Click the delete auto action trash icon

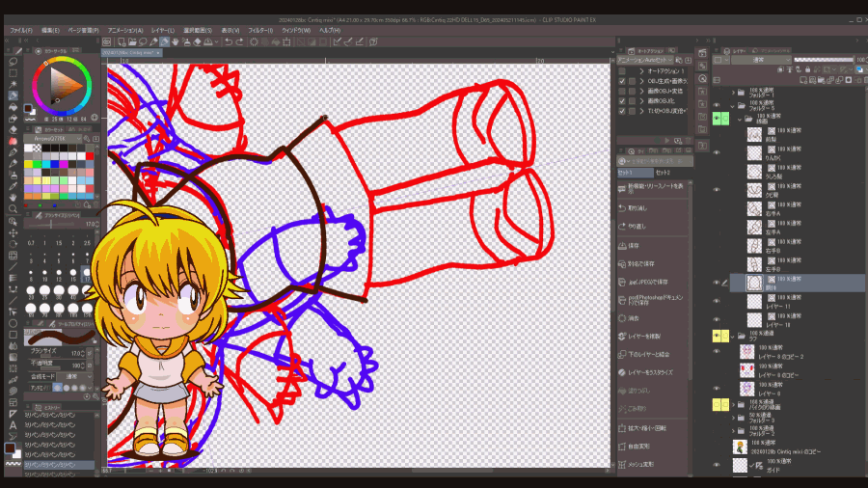[688, 141]
